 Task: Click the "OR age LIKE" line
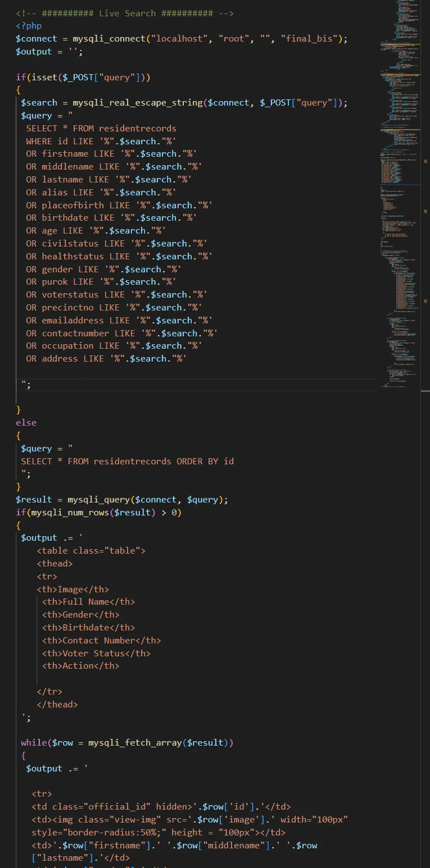coord(96,231)
